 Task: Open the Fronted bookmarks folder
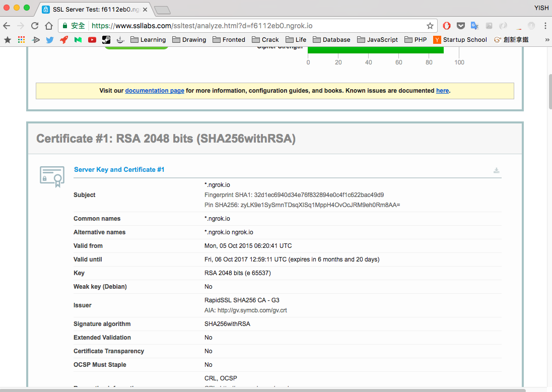click(x=229, y=40)
